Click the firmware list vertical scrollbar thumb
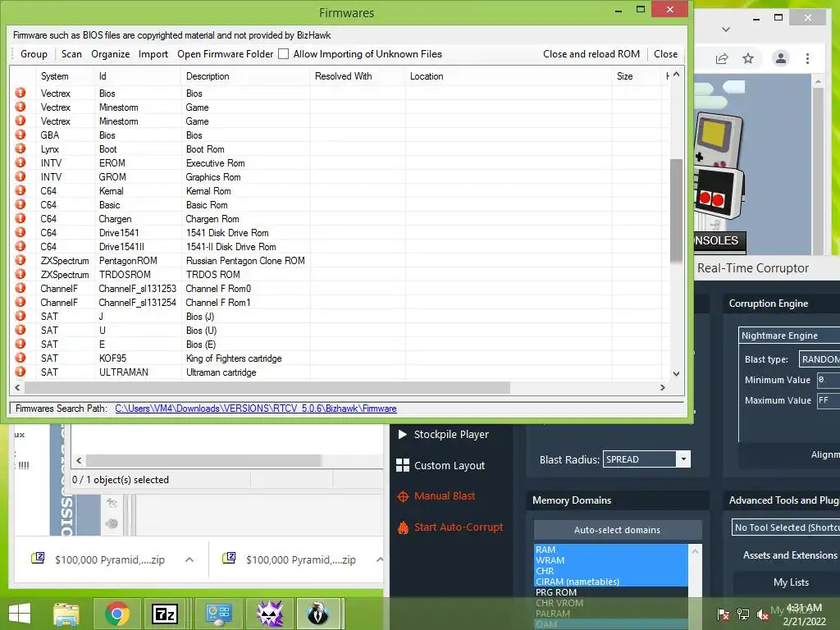The width and height of the screenshot is (840, 630). [x=676, y=211]
